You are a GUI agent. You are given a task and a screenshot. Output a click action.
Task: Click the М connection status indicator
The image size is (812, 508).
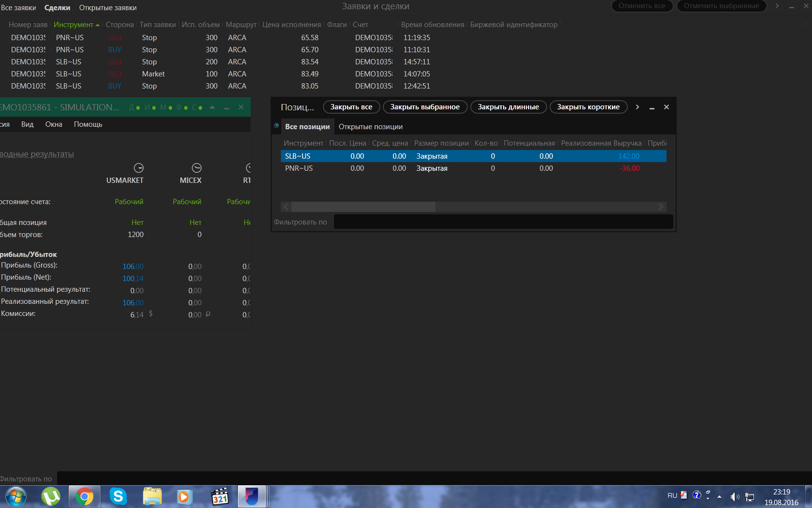(166, 107)
